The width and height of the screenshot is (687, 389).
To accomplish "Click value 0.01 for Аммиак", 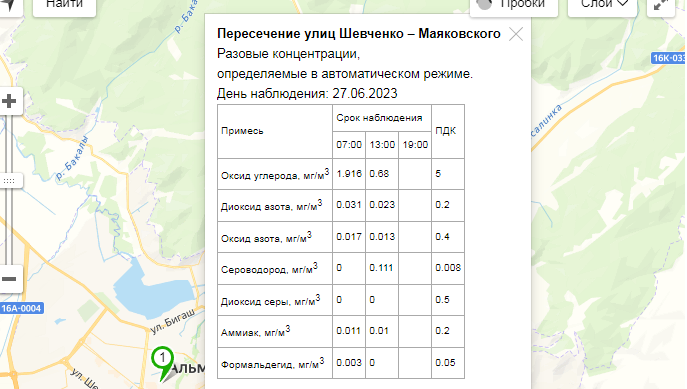I will [x=379, y=331].
